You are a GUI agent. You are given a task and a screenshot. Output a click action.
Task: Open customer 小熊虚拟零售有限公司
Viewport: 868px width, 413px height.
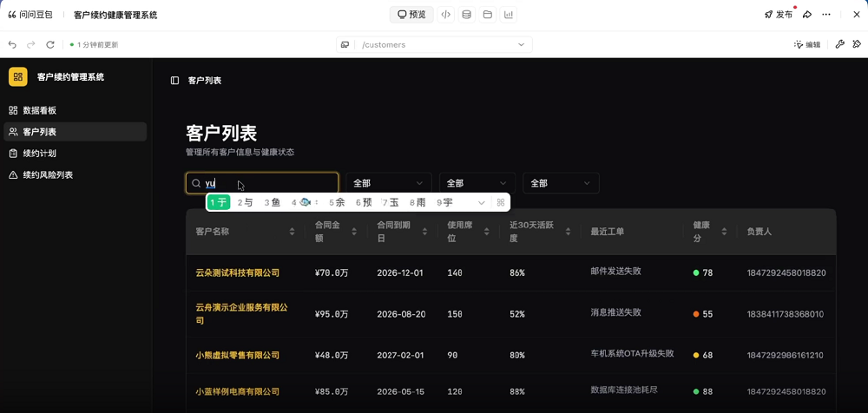coord(238,355)
